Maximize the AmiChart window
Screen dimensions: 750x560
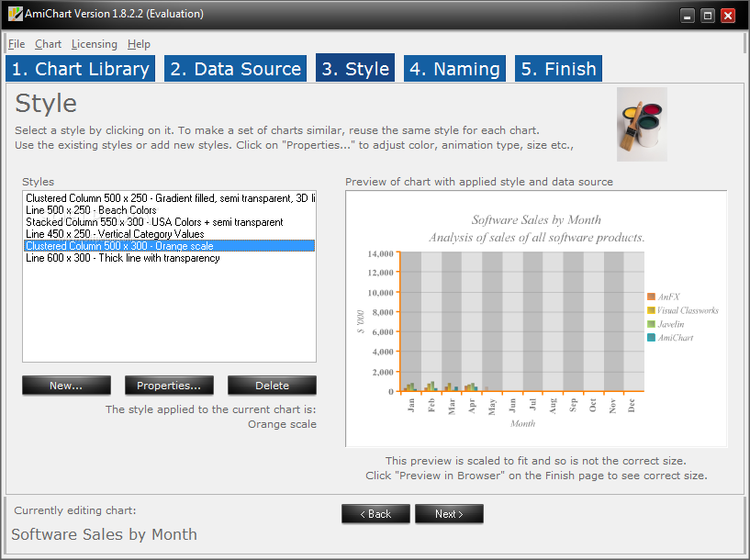[x=708, y=16]
